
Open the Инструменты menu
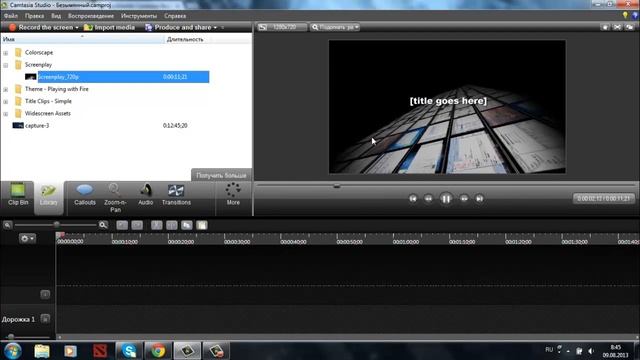tap(139, 16)
